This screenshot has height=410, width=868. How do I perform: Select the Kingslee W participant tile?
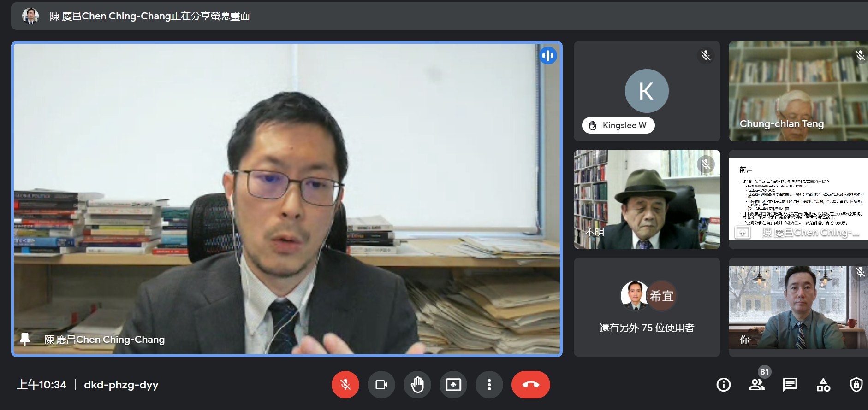click(647, 91)
